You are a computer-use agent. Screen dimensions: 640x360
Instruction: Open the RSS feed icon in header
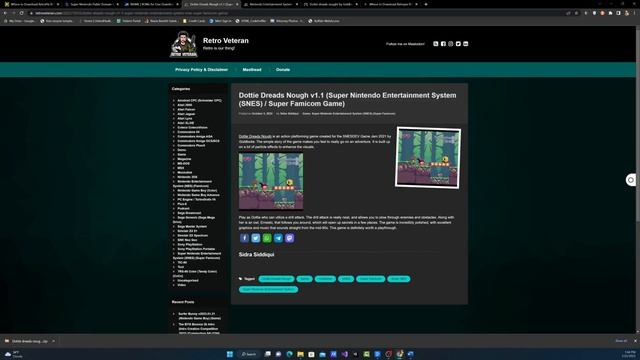tap(436, 44)
